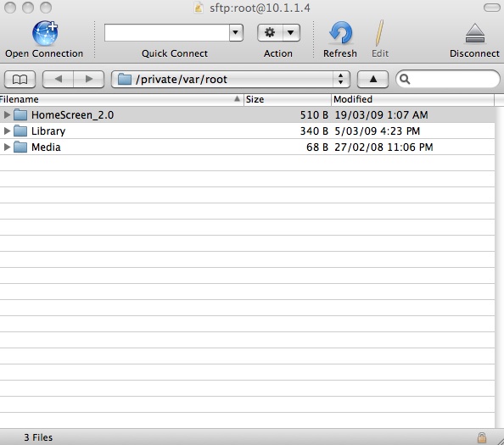Image resolution: width=504 pixels, height=445 pixels.
Task: Sort by the Size column header
Action: (x=288, y=99)
